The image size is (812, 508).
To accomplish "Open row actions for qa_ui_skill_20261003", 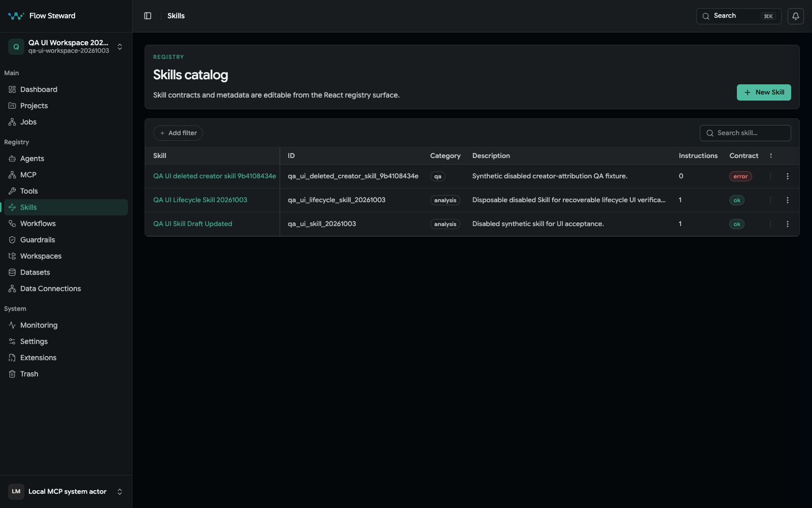I will 788,224.
